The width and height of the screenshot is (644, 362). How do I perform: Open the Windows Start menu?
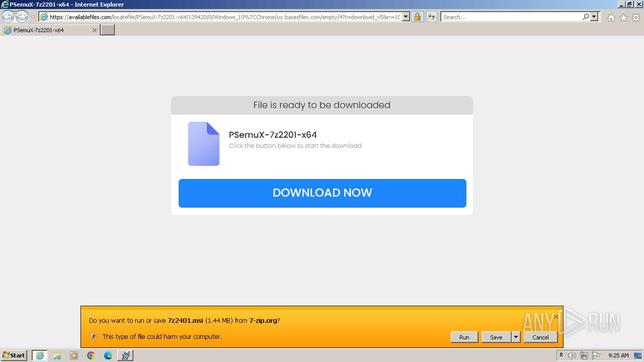coord(14,355)
